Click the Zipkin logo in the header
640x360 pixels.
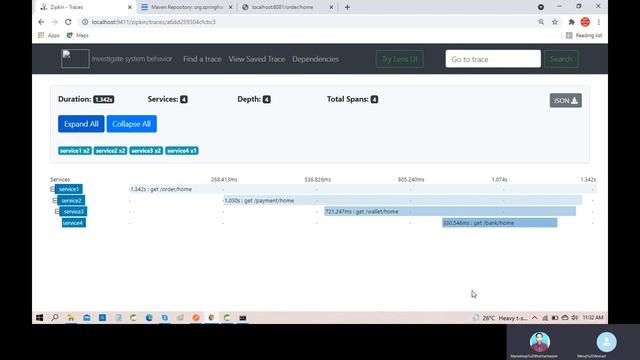(x=75, y=59)
